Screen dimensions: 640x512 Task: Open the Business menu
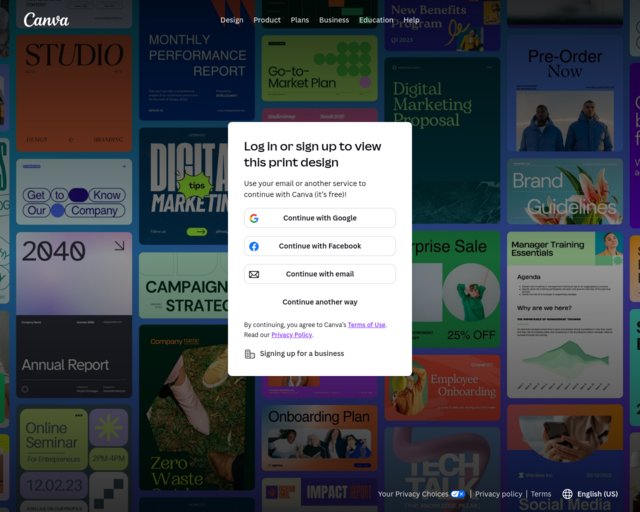click(334, 20)
